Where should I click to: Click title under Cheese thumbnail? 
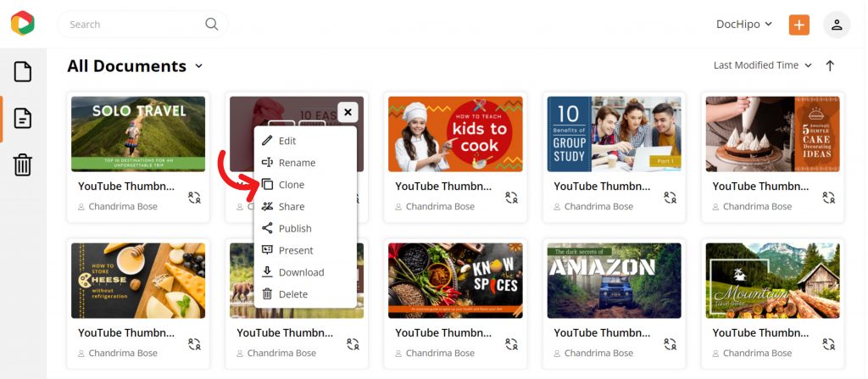[126, 333]
